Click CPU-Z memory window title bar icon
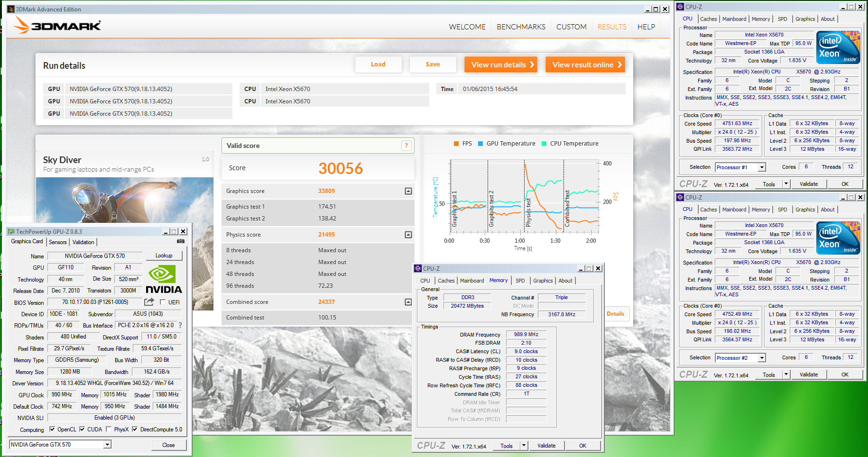The width and height of the screenshot is (868, 457). [418, 268]
